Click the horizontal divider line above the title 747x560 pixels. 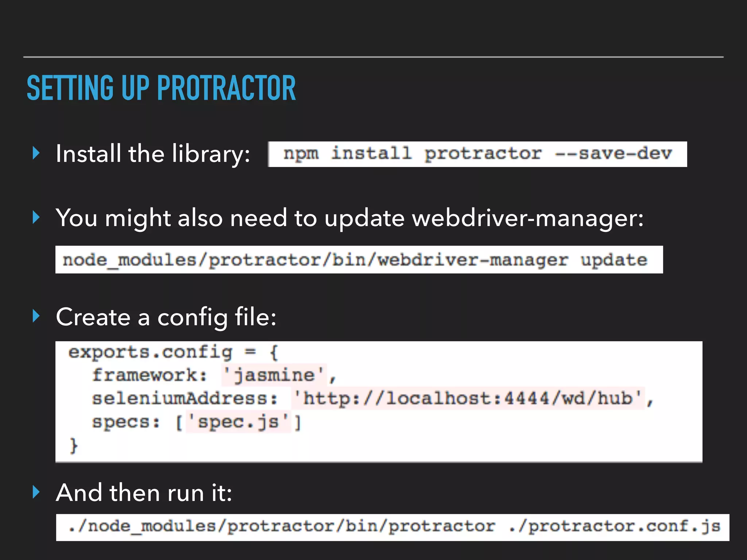(373, 57)
